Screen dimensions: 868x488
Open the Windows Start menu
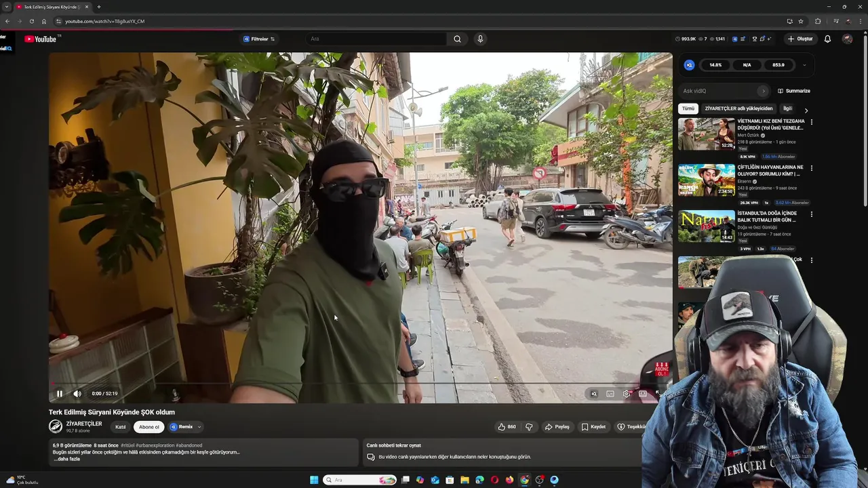pos(314,480)
